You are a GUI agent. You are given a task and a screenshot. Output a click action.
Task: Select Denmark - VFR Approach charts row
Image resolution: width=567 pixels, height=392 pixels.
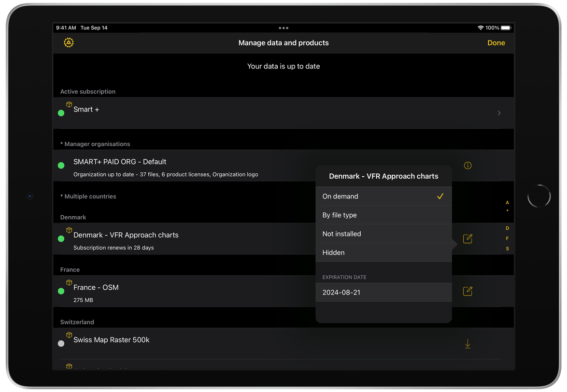pos(283,239)
